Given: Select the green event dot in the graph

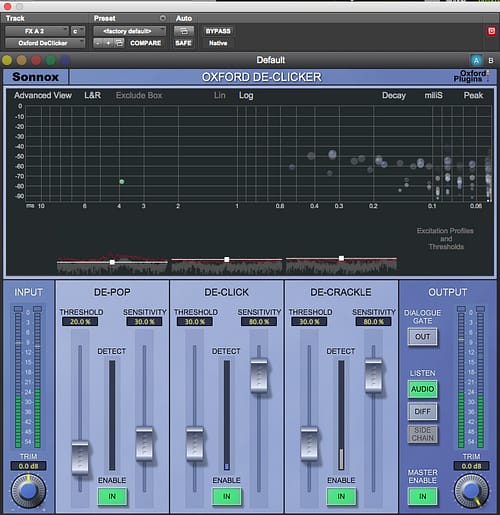Looking at the screenshot, I should [x=122, y=182].
